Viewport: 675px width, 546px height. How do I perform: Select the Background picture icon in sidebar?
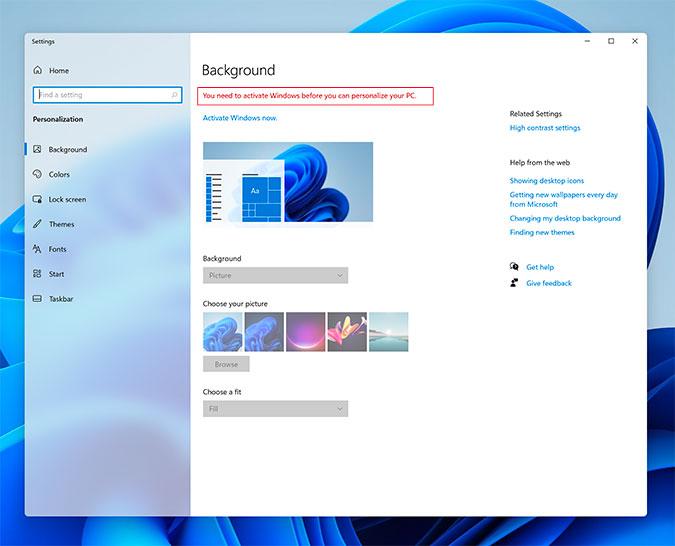click(38, 150)
